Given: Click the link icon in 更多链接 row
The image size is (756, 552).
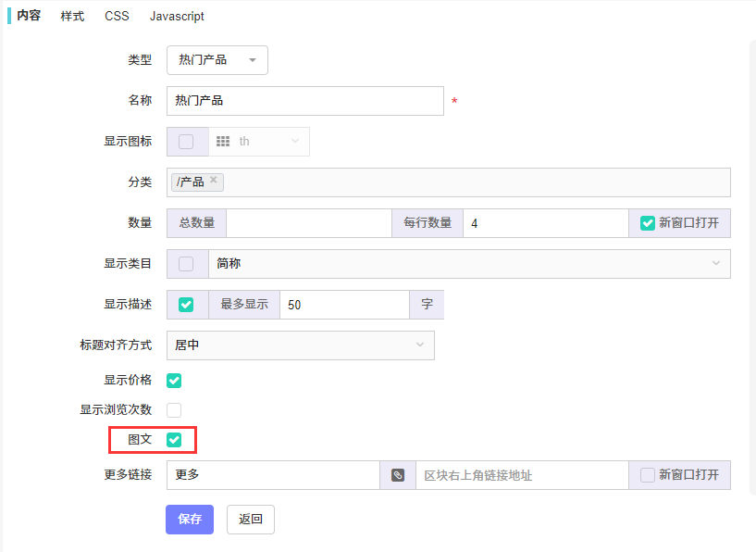Looking at the screenshot, I should click(398, 475).
